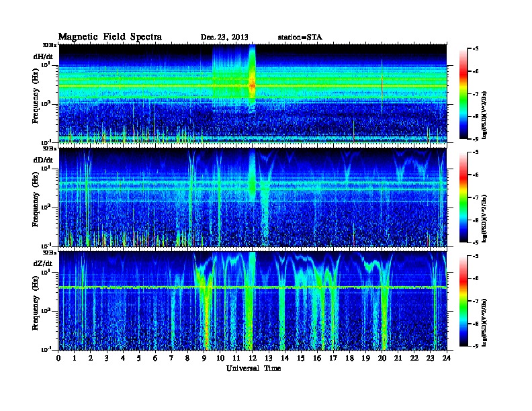Click hour 12 on the Universal Time axis
This screenshot has height=411, width=532.
click(253, 358)
